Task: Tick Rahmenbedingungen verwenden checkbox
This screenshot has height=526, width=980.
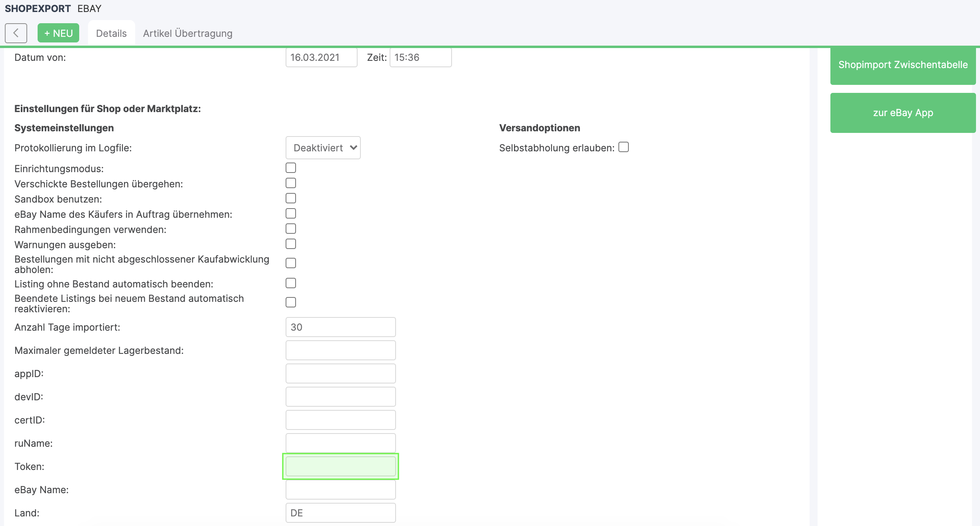Action: [291, 229]
